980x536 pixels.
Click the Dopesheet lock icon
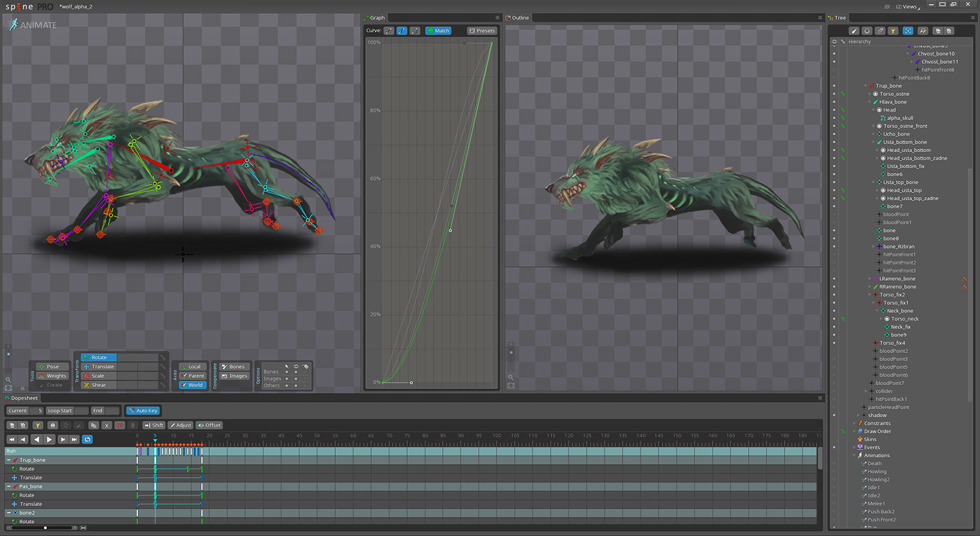point(52,426)
